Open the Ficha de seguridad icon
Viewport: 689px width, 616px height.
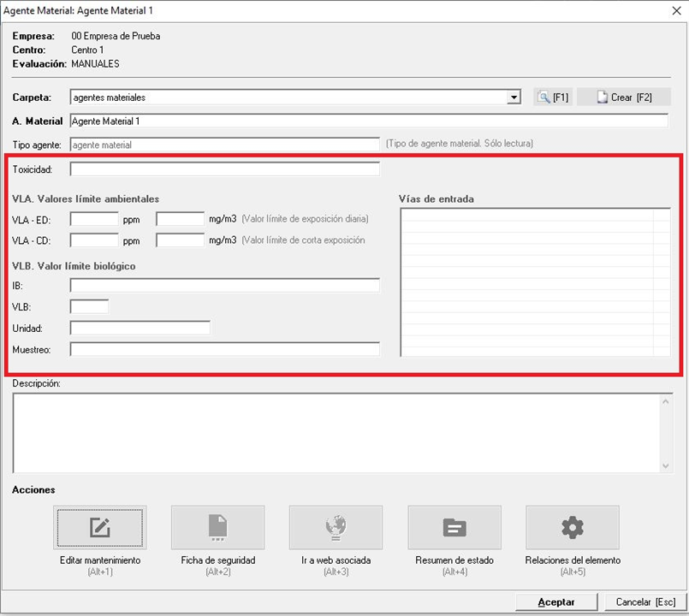click(217, 527)
